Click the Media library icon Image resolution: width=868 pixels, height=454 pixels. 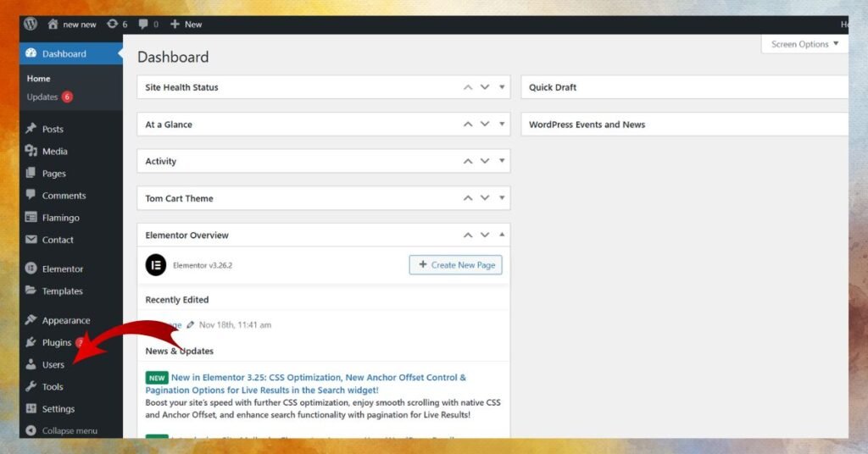pyautogui.click(x=31, y=151)
